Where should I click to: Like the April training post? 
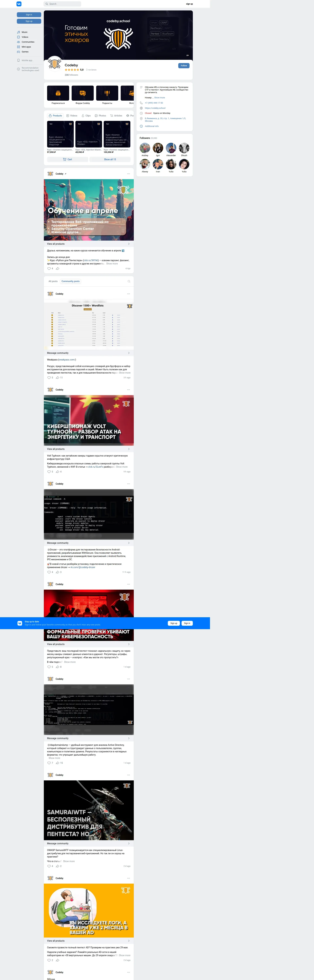pos(50,269)
